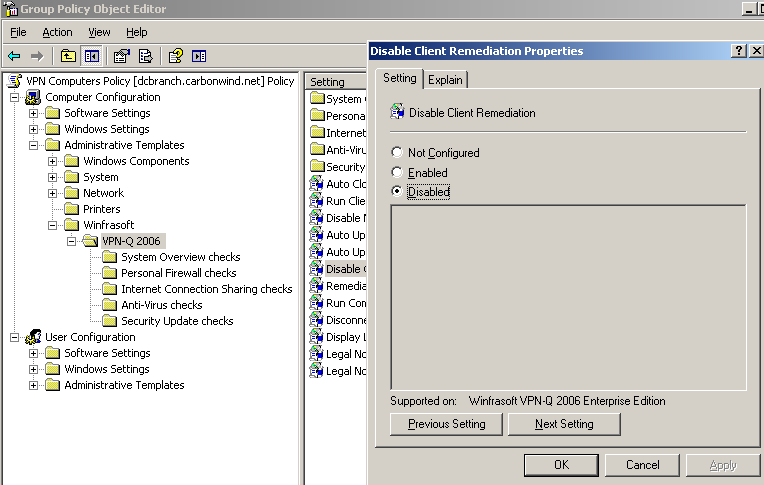Viewport: 764px width, 485px height.
Task: Expand Windows Settings under Computer Configuration
Action: click(x=34, y=130)
